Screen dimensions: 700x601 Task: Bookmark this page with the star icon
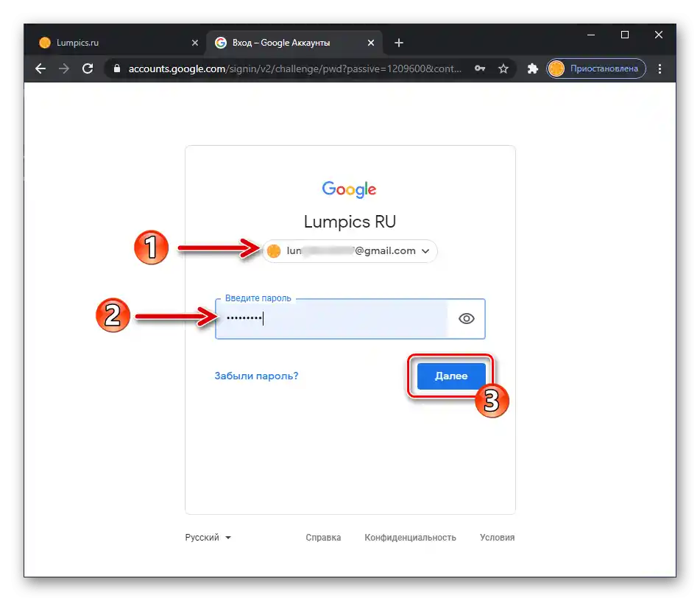[503, 68]
